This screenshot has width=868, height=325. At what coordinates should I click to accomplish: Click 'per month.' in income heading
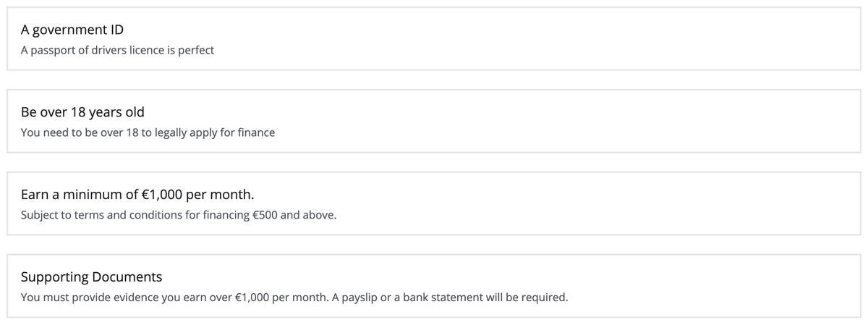[220, 195]
